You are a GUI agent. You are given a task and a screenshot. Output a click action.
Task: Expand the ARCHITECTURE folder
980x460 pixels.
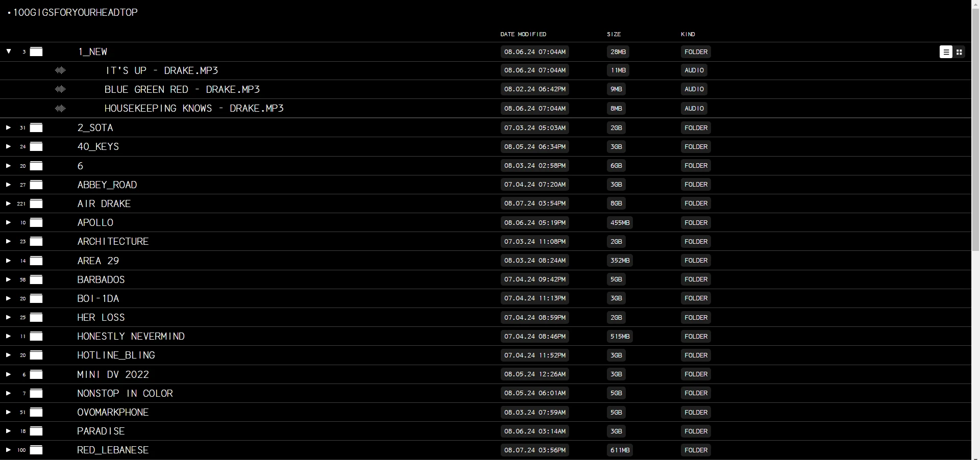pyautogui.click(x=8, y=241)
